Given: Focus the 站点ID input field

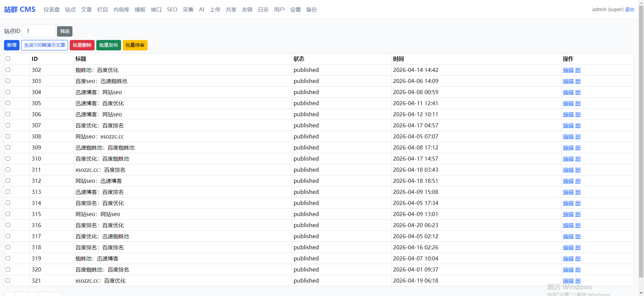Looking at the screenshot, I should tap(39, 31).
